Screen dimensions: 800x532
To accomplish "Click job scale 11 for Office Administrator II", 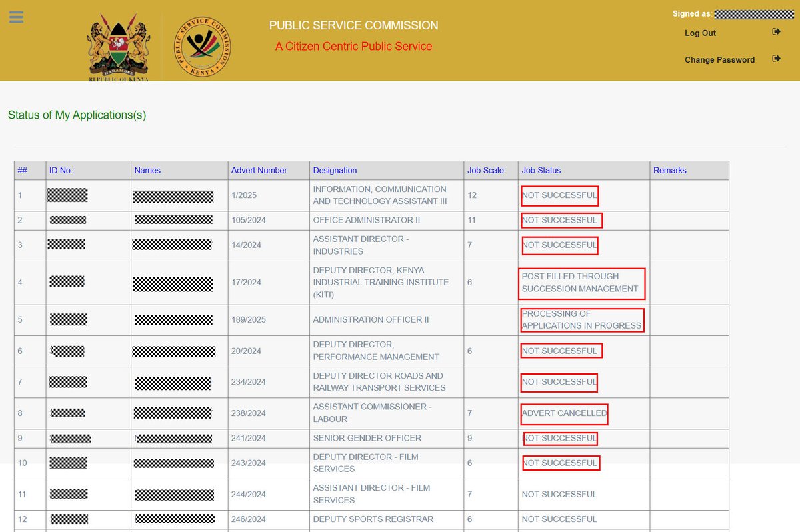I will pyautogui.click(x=472, y=220).
